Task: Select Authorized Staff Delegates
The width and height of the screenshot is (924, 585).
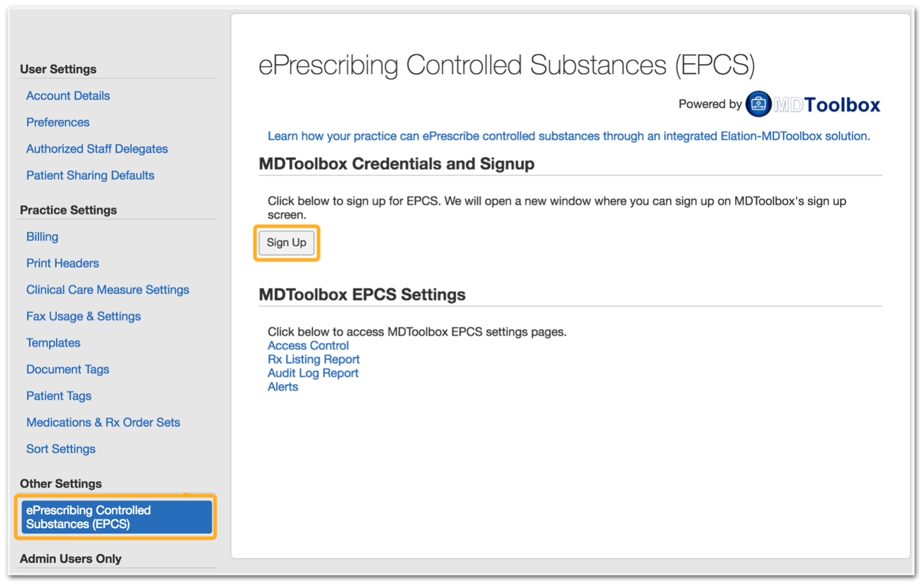Action: point(96,149)
